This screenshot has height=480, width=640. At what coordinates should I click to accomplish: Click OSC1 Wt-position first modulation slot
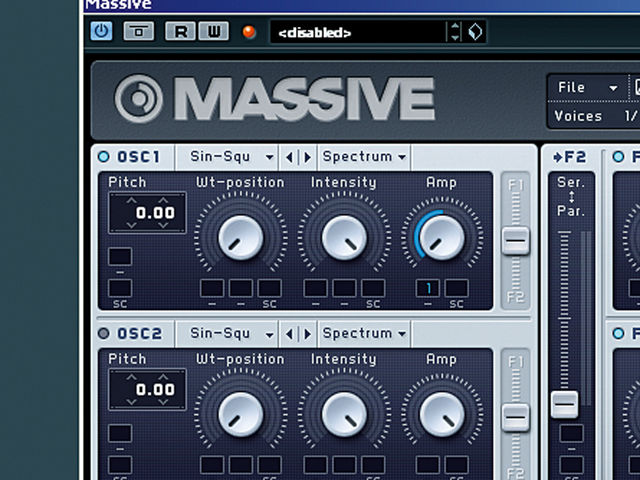pyautogui.click(x=212, y=288)
